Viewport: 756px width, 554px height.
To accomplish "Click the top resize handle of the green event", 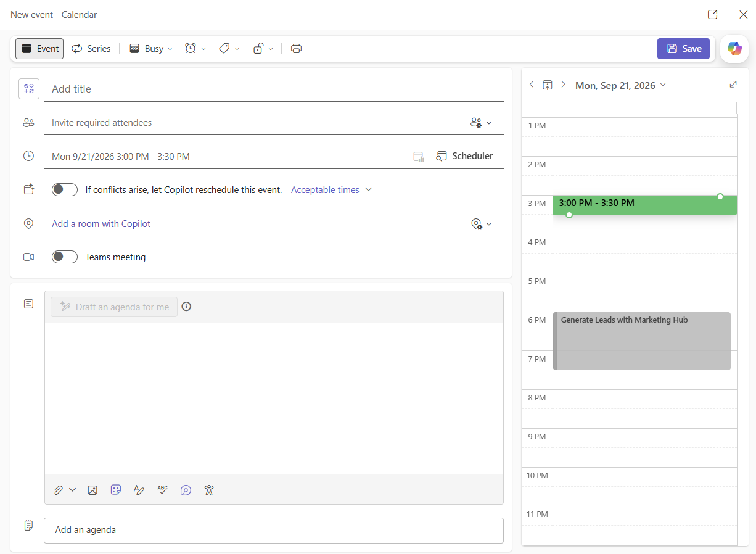I will [720, 196].
